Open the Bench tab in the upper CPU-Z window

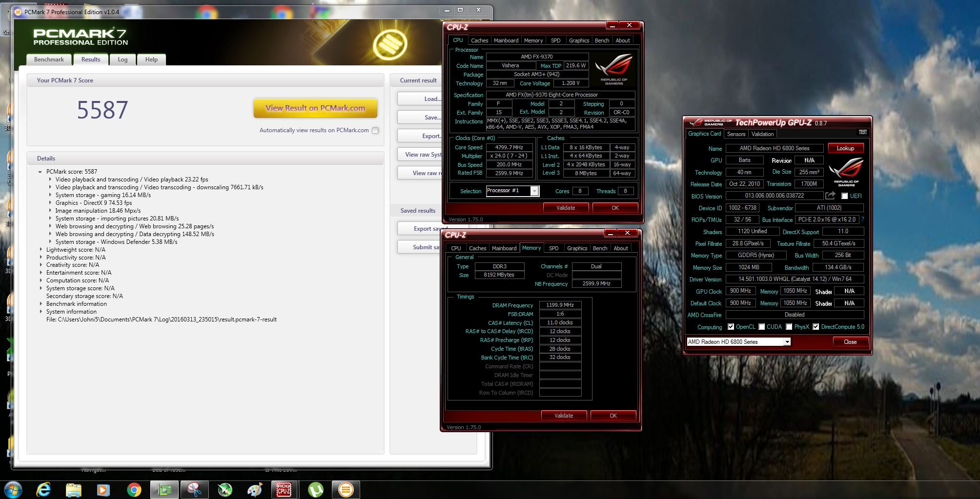(602, 40)
